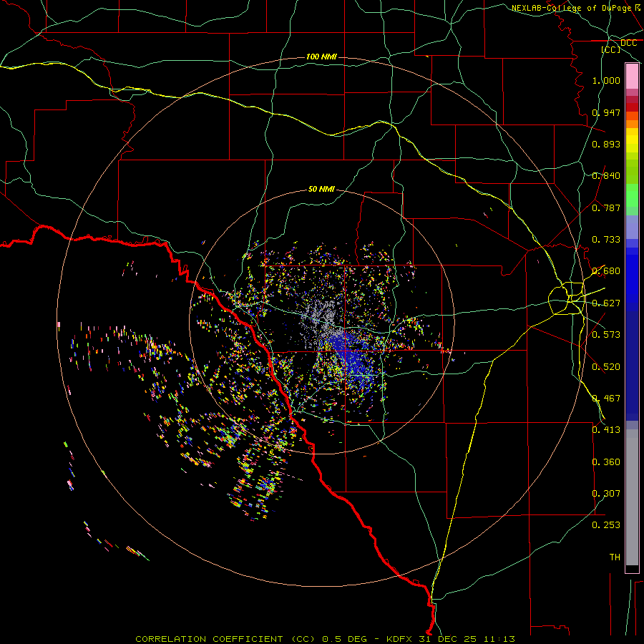Select the 0.680 scale value

606,271
